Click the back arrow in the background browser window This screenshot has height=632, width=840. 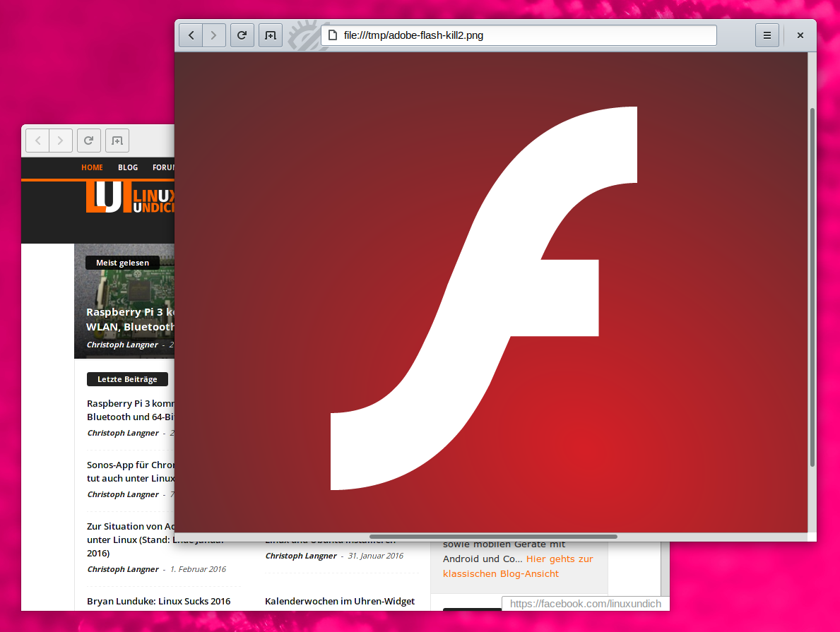[37, 140]
